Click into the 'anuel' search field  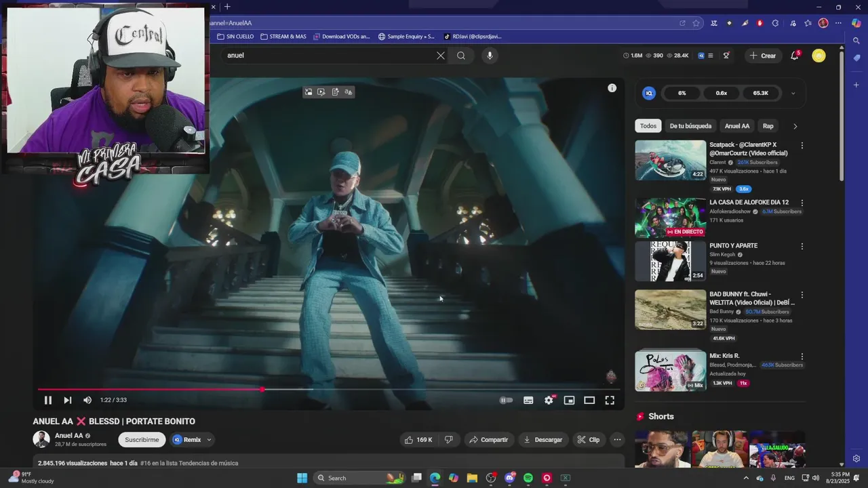click(x=329, y=56)
